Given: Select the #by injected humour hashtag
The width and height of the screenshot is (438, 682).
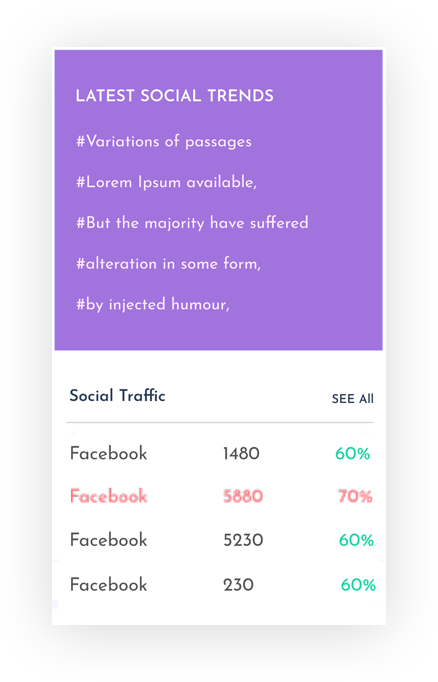Looking at the screenshot, I should [x=153, y=304].
